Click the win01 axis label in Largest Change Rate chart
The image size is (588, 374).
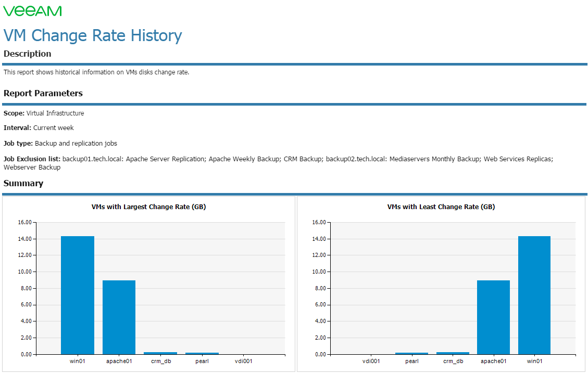pyautogui.click(x=78, y=362)
